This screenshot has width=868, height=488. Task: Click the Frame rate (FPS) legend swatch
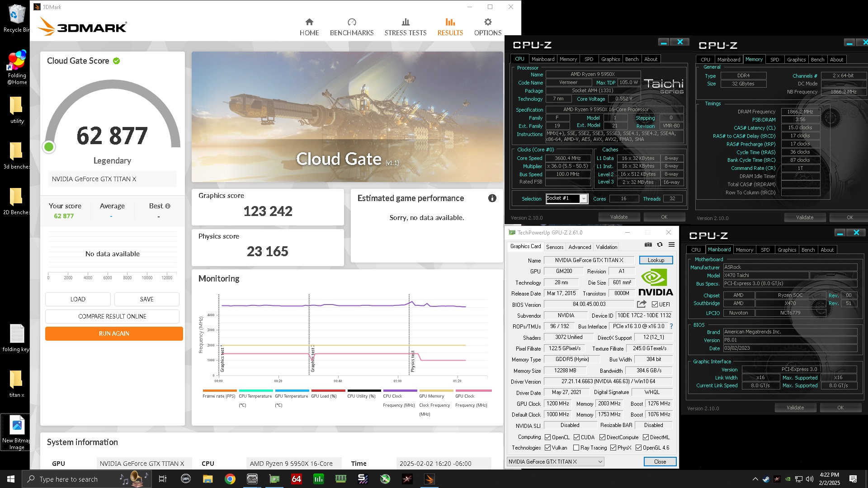click(220, 390)
